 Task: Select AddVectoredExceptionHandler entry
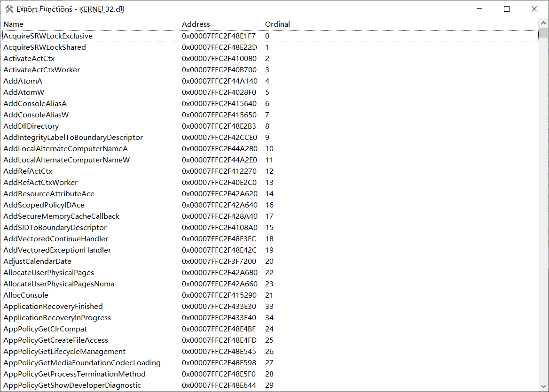pos(270,250)
